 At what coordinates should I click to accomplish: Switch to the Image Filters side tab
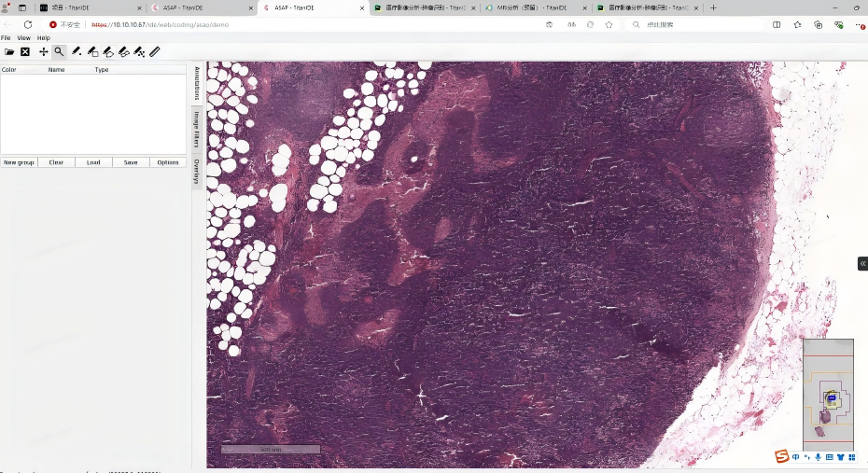point(197,130)
